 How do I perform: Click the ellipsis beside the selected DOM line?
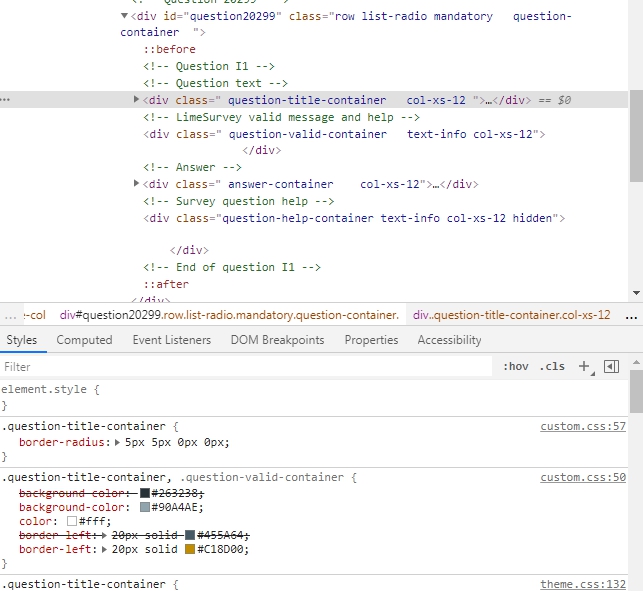point(6,100)
